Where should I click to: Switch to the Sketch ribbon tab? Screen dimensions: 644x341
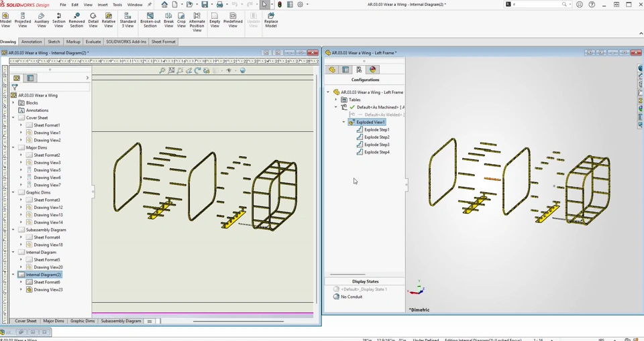54,42
